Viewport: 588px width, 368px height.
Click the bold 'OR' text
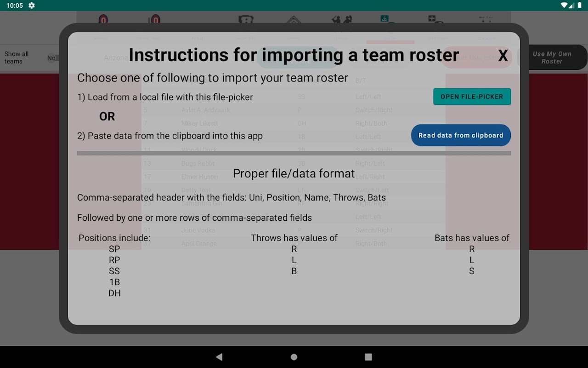[x=107, y=116]
